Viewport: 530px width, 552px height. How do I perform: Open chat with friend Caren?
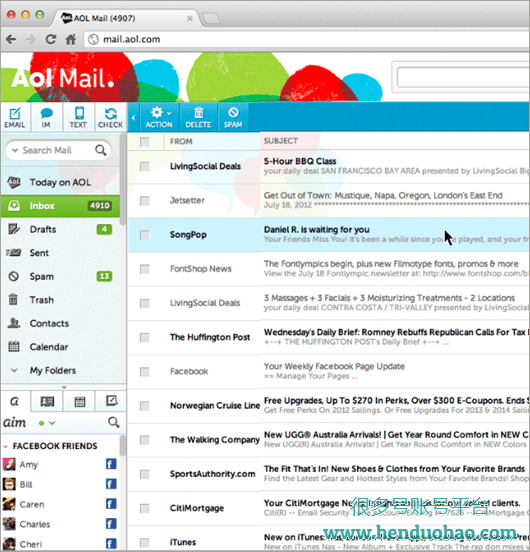pos(32,504)
